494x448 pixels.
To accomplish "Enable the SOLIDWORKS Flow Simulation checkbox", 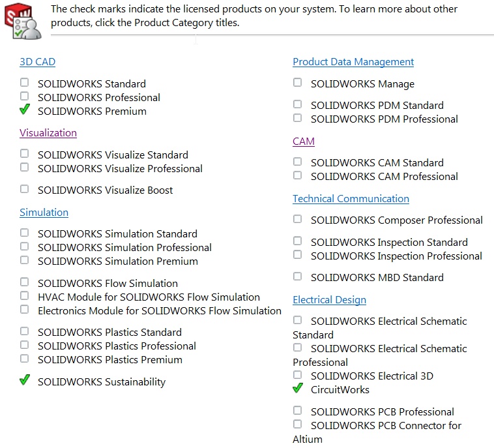I will [25, 282].
